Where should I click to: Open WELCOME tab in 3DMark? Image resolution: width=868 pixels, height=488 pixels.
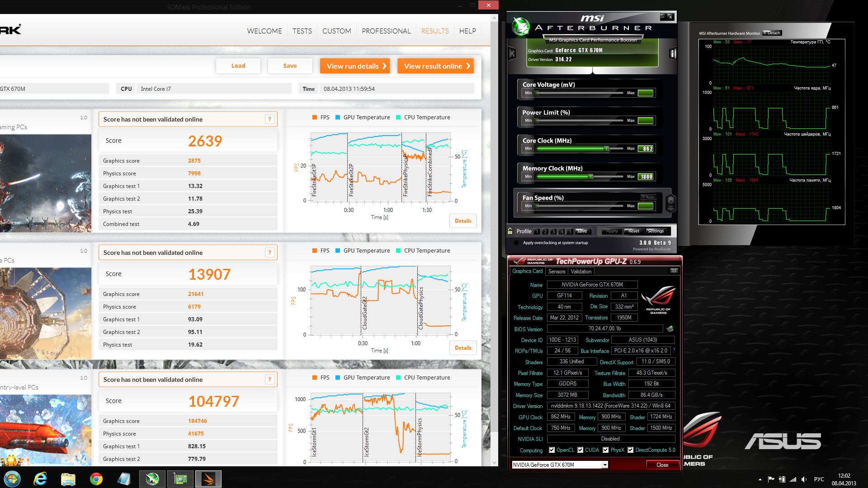tap(264, 31)
